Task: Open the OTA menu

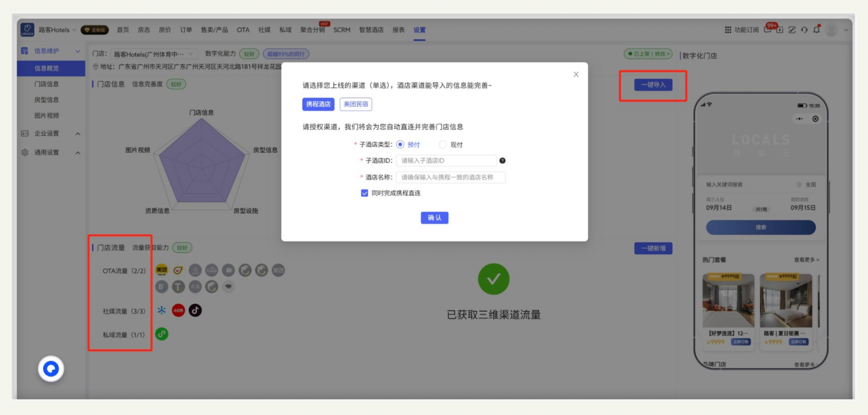Action: tap(243, 30)
